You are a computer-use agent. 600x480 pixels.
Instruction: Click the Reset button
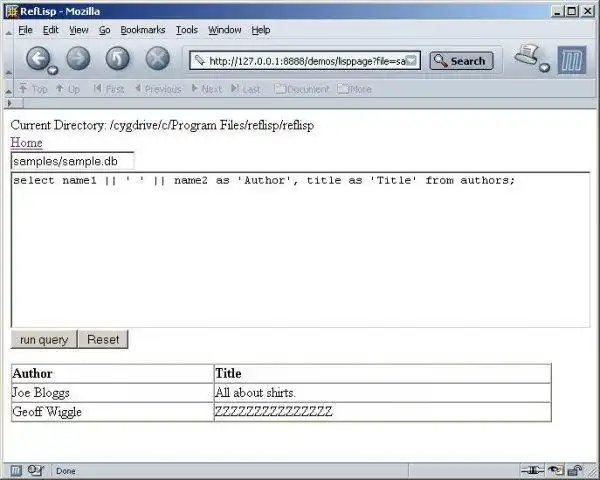pyautogui.click(x=103, y=340)
